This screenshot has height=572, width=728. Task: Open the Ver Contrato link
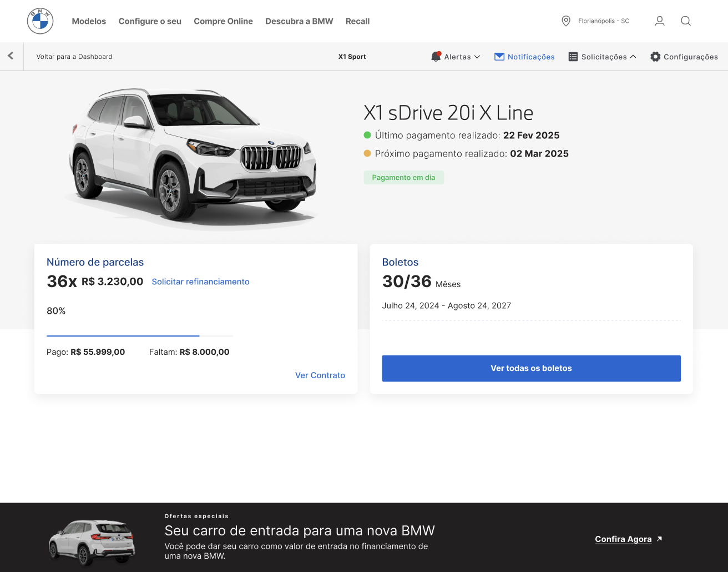pos(320,375)
